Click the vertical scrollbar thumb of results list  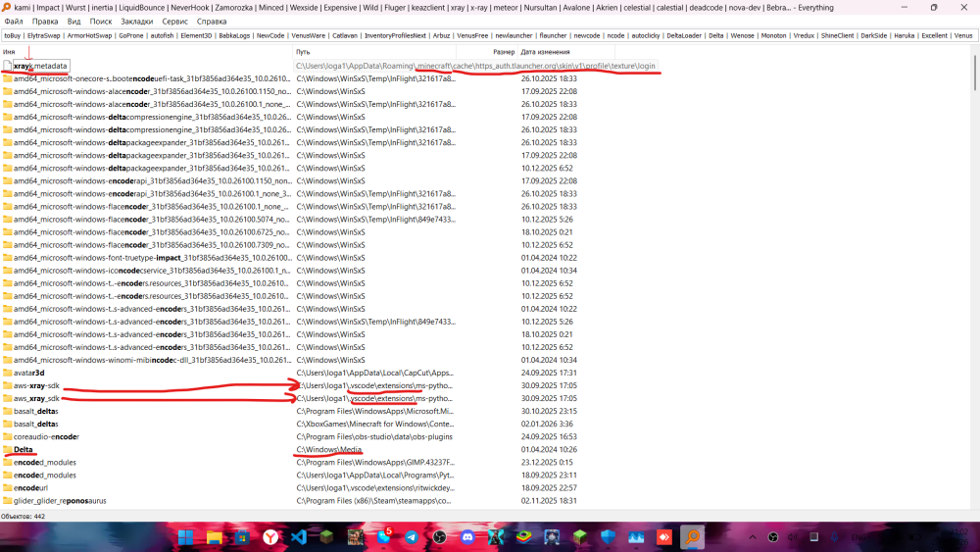pyautogui.click(x=974, y=72)
